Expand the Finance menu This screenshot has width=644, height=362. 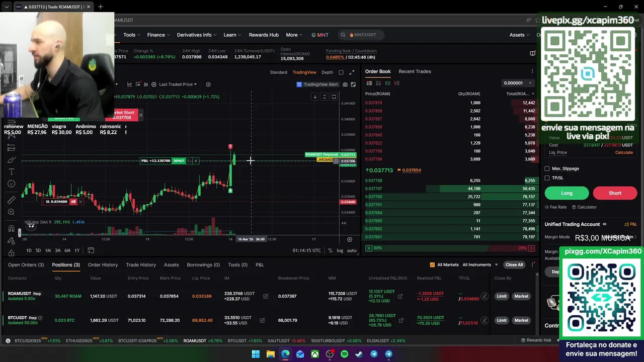point(158,35)
